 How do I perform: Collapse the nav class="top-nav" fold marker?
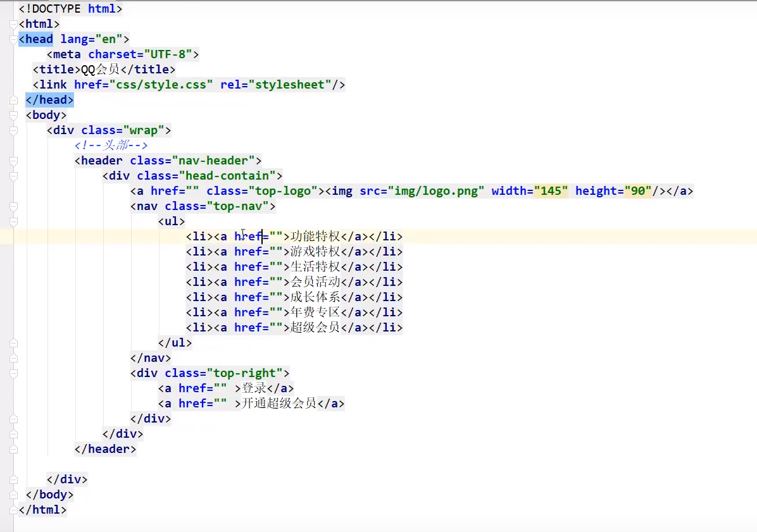[13, 206]
